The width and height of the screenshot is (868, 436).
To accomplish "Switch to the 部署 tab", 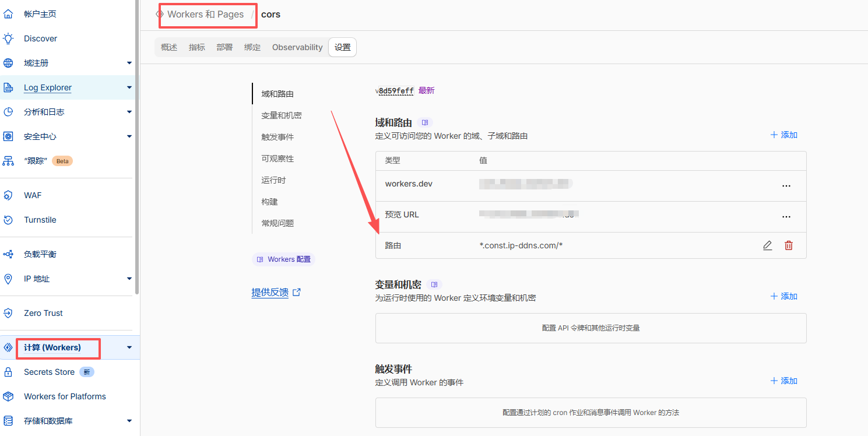I will coord(224,47).
